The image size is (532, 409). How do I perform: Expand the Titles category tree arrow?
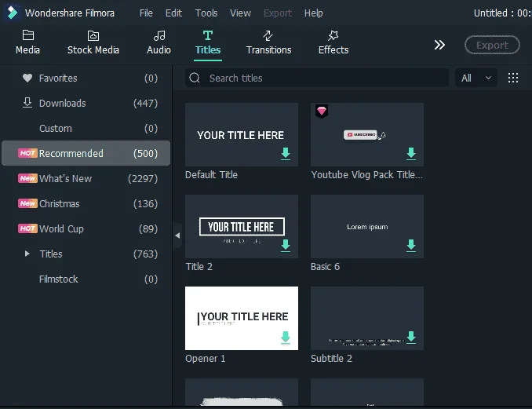pos(27,254)
